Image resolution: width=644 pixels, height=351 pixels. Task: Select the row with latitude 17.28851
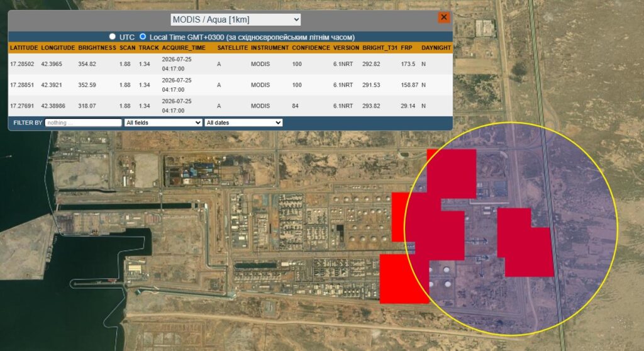230,85
